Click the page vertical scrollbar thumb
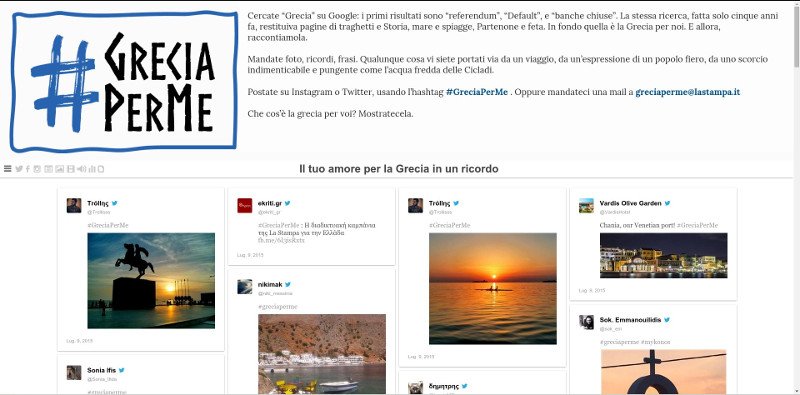 click(796, 36)
